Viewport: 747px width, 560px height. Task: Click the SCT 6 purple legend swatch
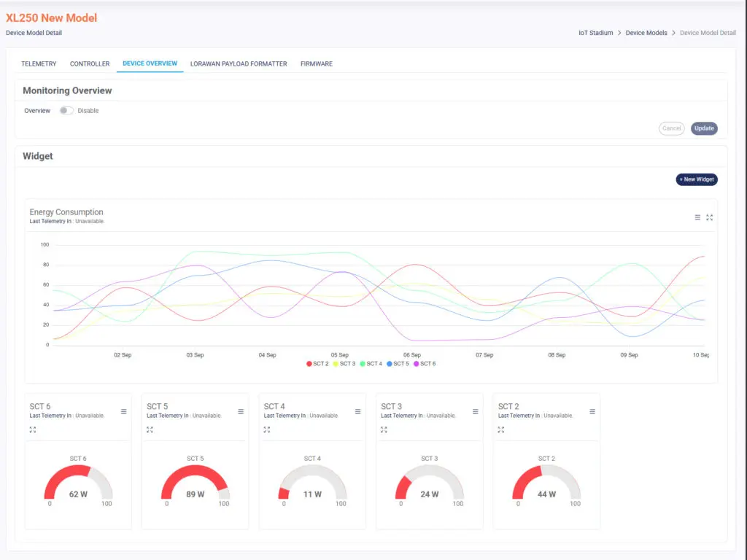click(417, 363)
